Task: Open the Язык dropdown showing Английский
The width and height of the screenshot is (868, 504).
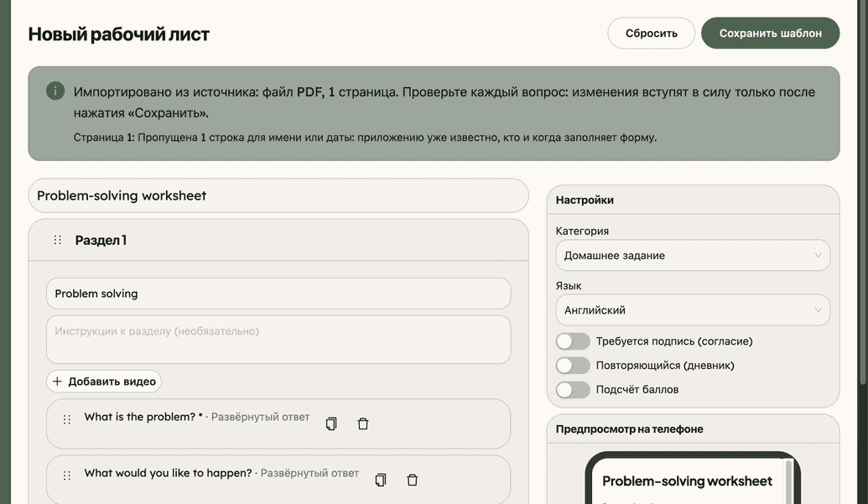Action: 693,309
